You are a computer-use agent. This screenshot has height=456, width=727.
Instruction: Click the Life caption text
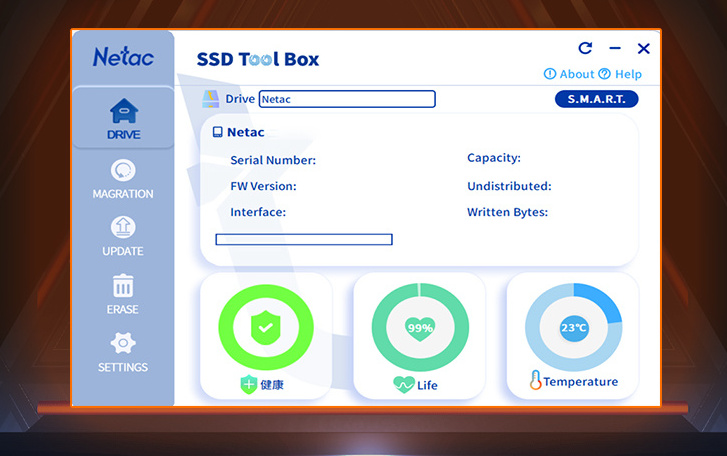point(427,386)
